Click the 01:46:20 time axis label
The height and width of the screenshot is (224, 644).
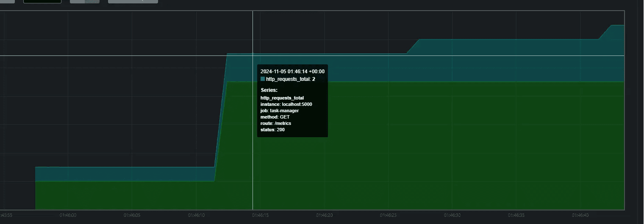click(x=324, y=215)
